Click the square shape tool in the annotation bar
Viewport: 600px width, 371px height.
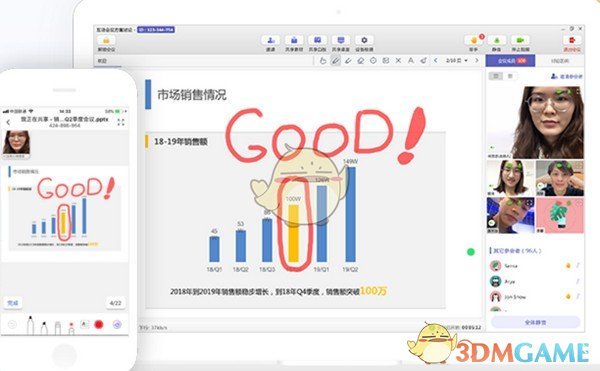(386, 61)
